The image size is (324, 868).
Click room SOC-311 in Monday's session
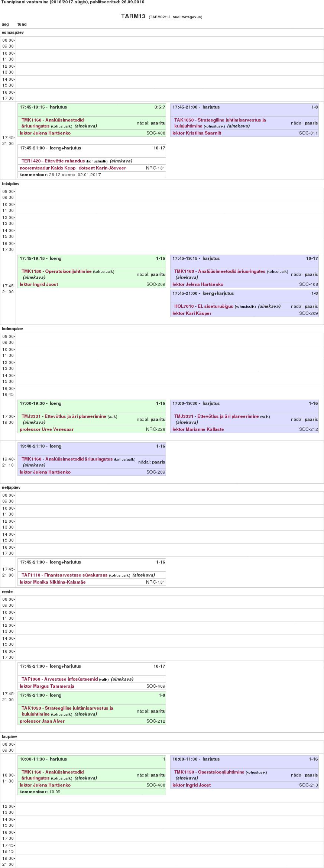(x=308, y=133)
